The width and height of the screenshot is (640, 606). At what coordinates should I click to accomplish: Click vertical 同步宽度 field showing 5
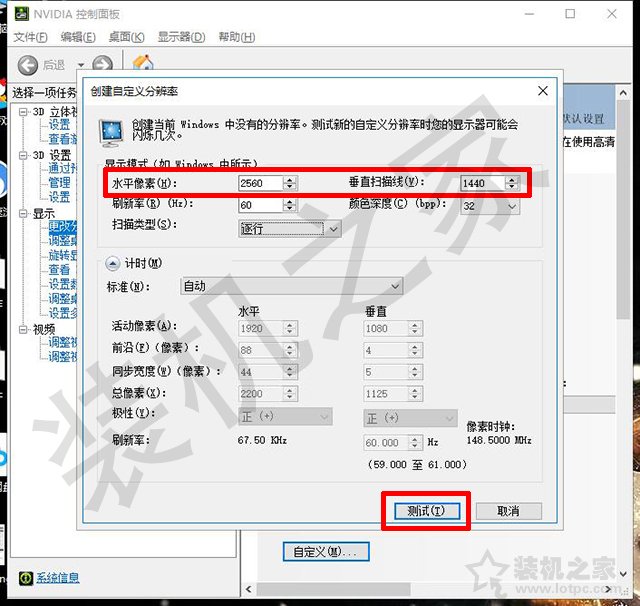(385, 372)
